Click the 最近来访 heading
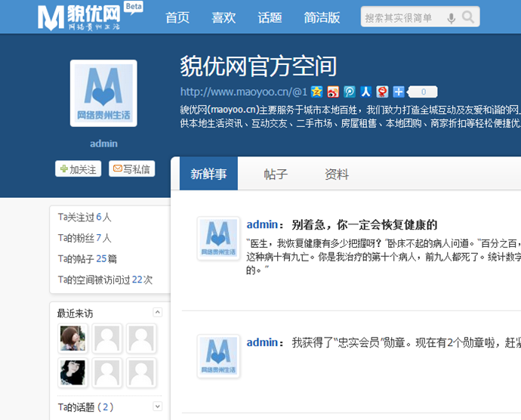Screen dimensions: 521x420 point(75,313)
